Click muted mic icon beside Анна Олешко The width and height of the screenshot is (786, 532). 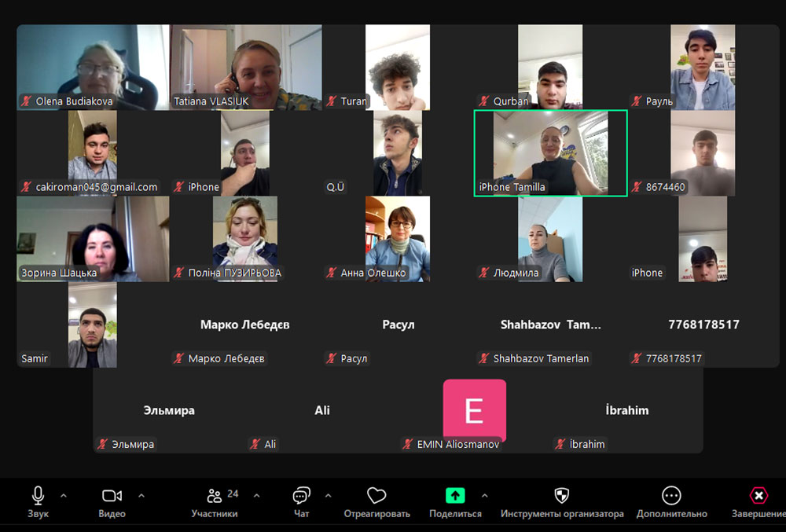click(x=331, y=273)
